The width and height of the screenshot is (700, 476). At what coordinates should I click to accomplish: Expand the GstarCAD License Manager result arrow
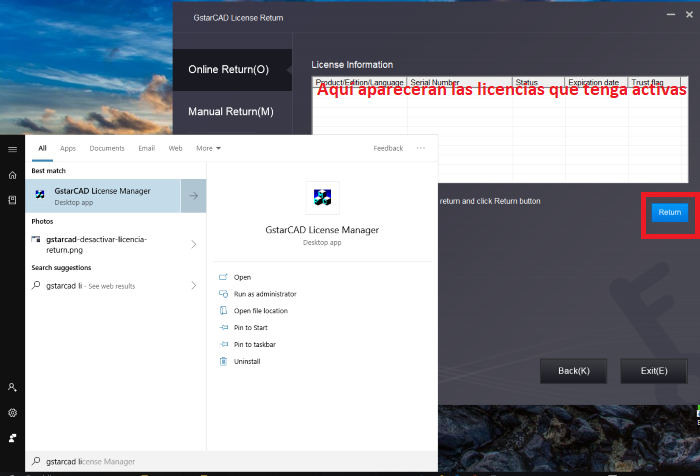193,196
